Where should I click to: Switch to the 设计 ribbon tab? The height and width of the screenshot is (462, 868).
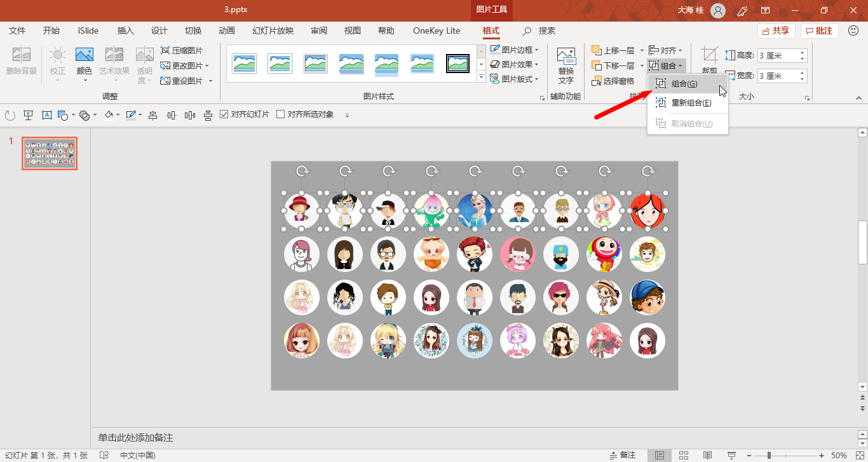coord(159,31)
